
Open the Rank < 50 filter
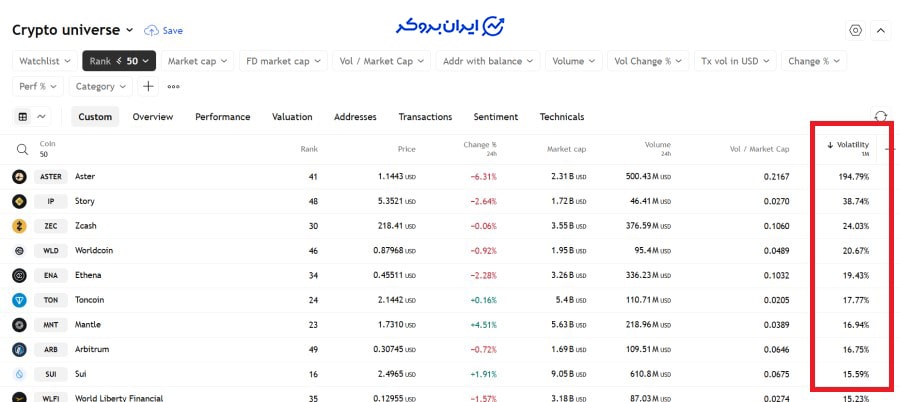point(119,61)
